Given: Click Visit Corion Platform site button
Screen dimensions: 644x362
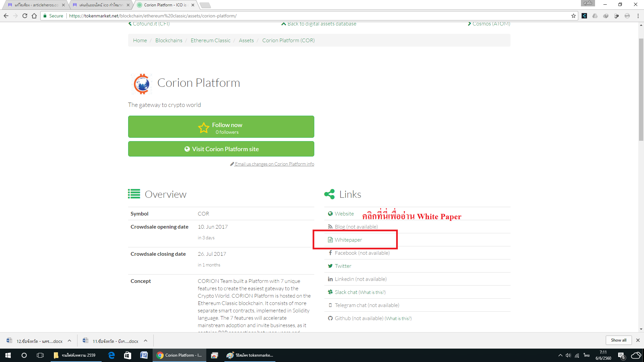Looking at the screenshot, I should [221, 149].
